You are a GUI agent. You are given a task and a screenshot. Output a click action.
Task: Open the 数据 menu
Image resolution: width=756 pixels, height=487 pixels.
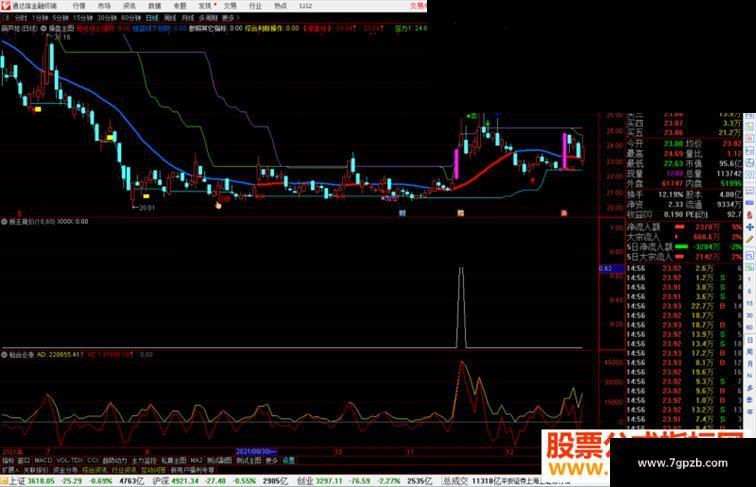[x=154, y=6]
